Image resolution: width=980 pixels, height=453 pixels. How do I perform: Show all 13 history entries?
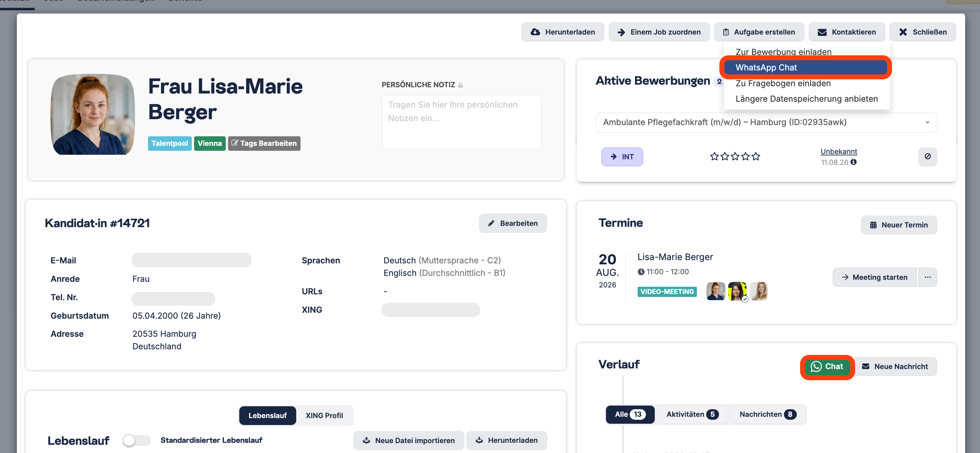[x=630, y=414]
